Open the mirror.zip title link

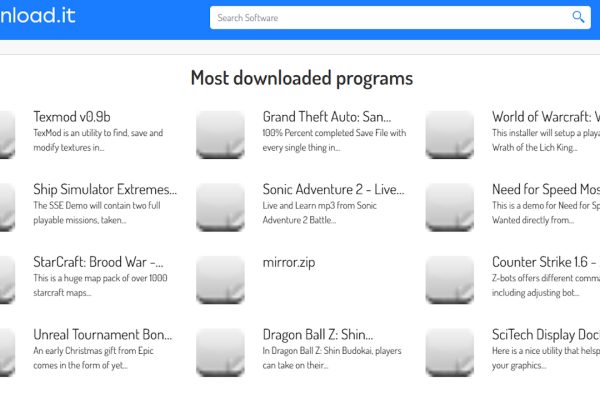pyautogui.click(x=289, y=263)
